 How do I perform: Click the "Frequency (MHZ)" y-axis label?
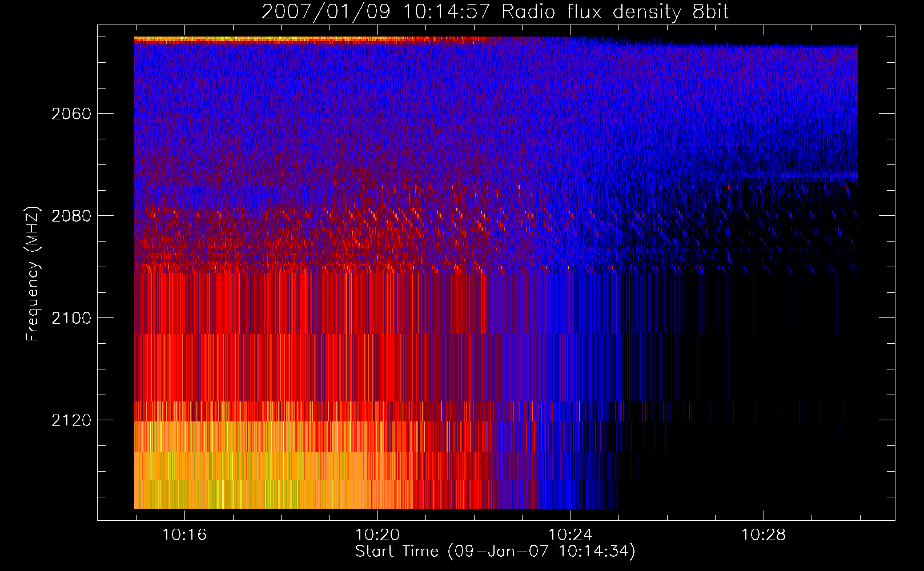(33, 274)
